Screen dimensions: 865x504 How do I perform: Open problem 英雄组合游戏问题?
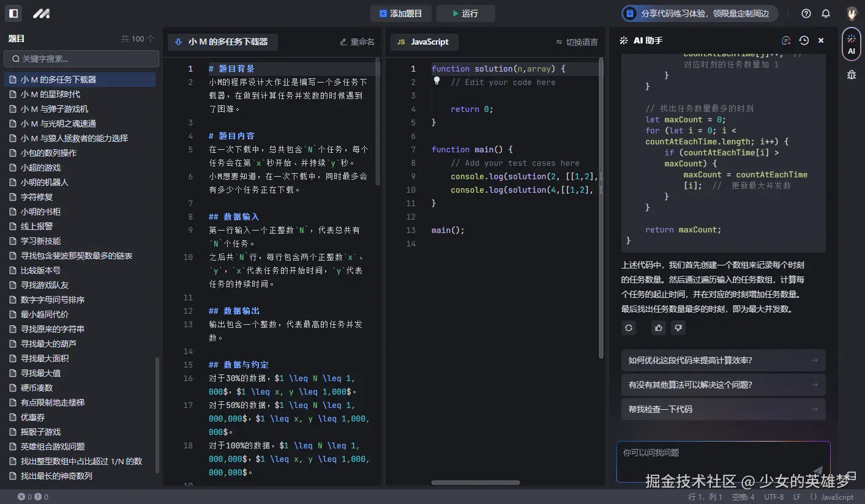click(x=80, y=447)
